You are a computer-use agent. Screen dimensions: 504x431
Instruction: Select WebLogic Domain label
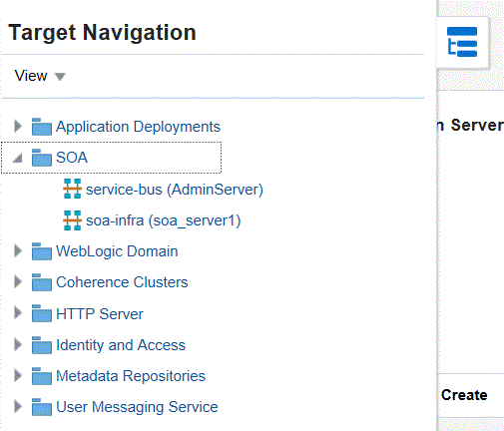pos(117,251)
